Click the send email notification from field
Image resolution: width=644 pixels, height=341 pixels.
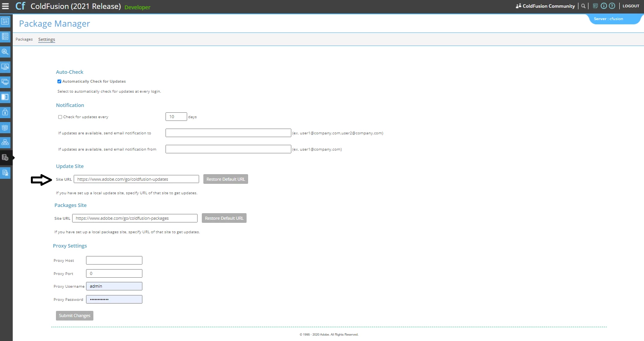click(x=228, y=149)
